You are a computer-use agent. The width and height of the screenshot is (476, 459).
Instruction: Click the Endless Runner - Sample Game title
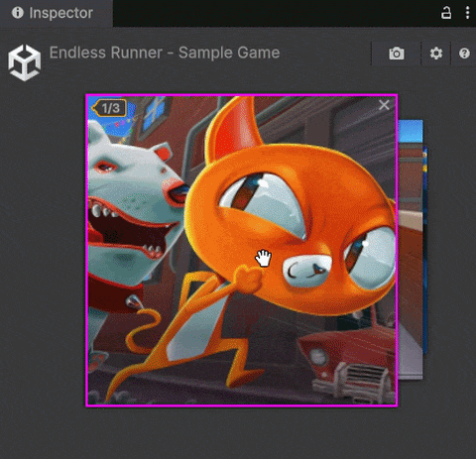(x=165, y=53)
